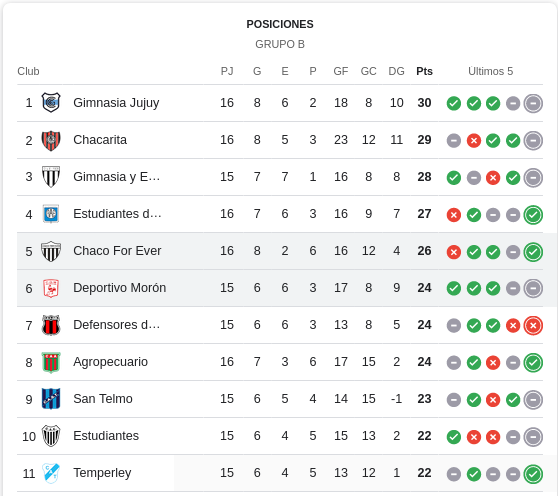Click Chaco For Ever's latest win icon
The width and height of the screenshot is (558, 496).
(533, 252)
